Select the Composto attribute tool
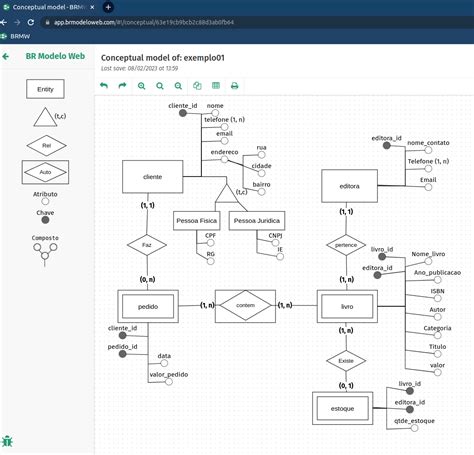 (45, 252)
